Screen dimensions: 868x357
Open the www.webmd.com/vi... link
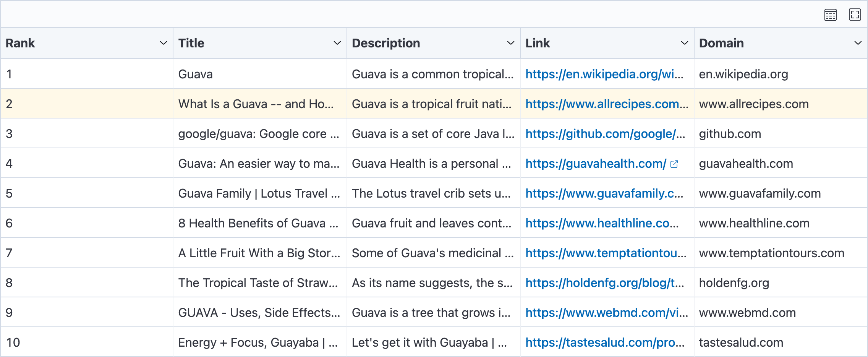click(607, 313)
